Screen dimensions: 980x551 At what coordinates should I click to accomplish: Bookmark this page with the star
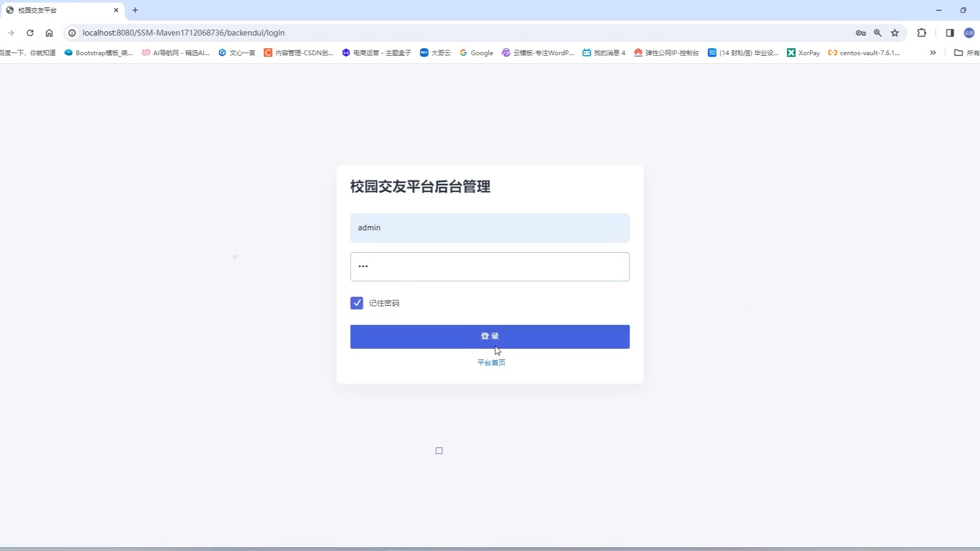895,33
